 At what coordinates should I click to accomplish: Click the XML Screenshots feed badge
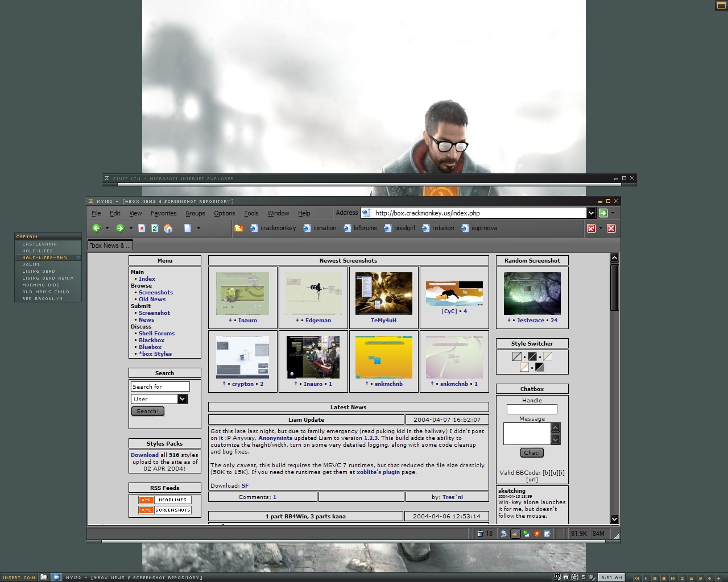click(x=164, y=510)
